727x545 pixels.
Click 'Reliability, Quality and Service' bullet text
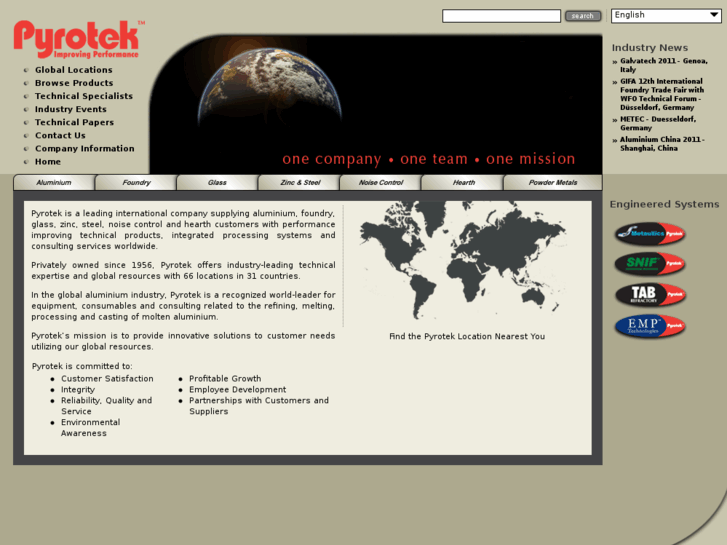(x=107, y=406)
